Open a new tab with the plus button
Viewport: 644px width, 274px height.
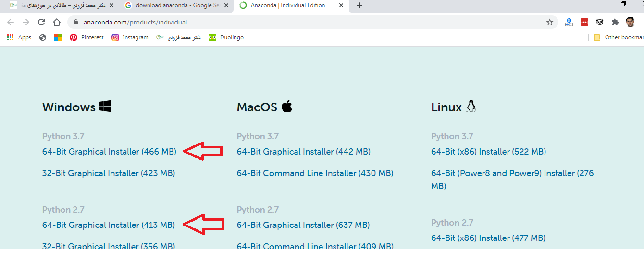tap(359, 6)
